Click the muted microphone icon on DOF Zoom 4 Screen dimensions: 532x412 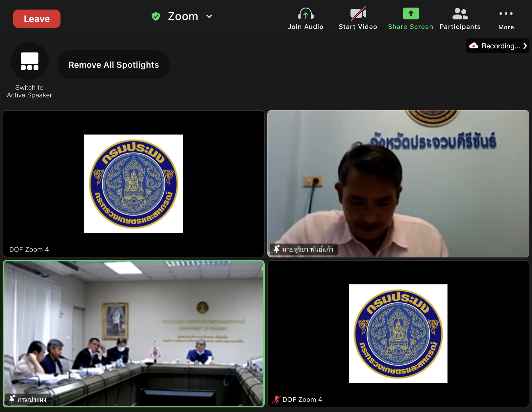(x=276, y=399)
